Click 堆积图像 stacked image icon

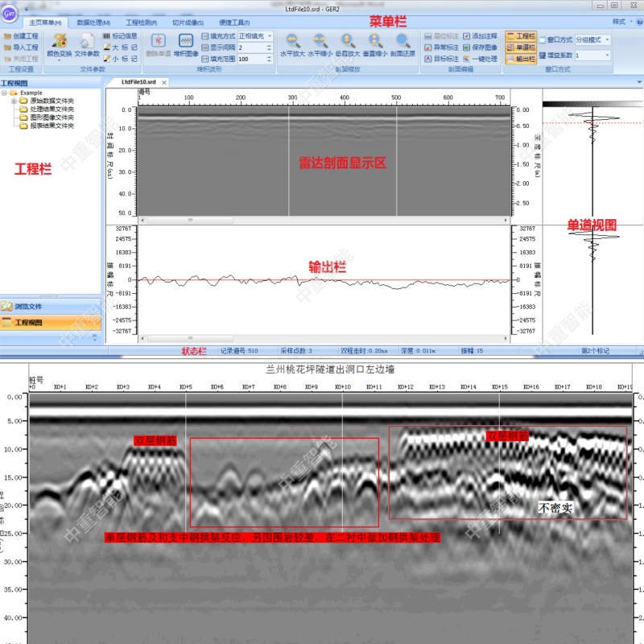186,41
